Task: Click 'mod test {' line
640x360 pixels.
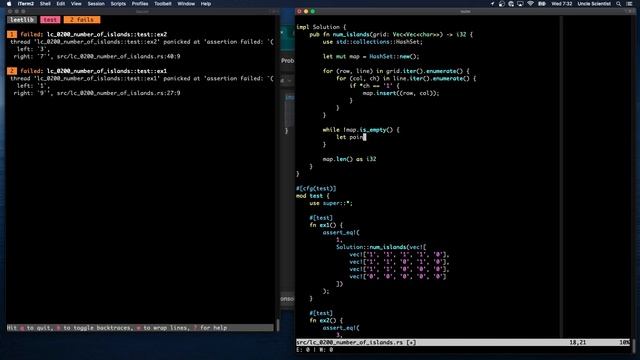Action: coord(313,196)
